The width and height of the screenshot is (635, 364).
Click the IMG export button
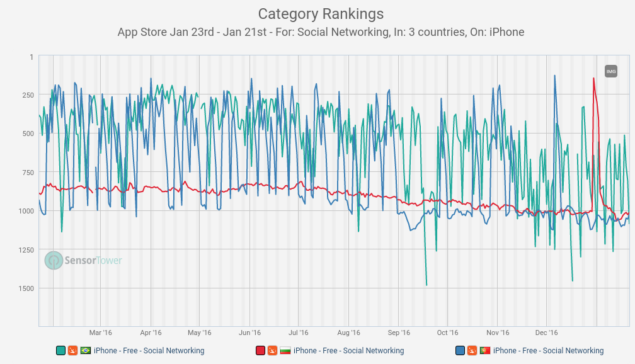[610, 71]
